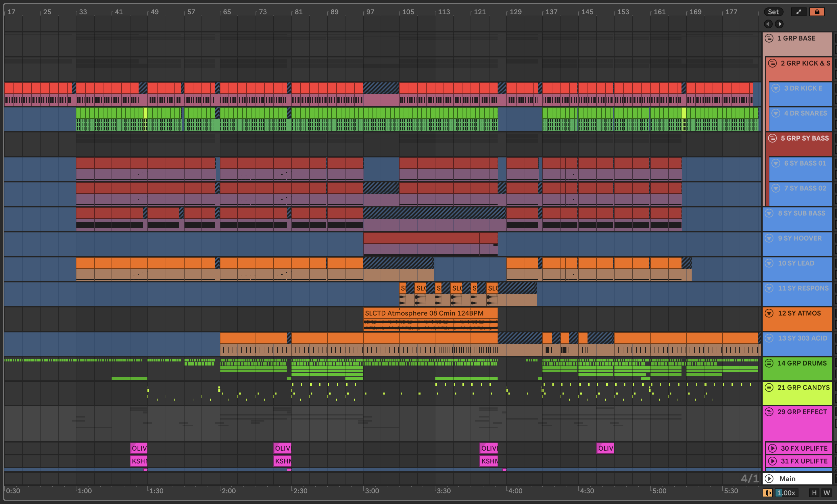Click the W width optimize button
This screenshot has height=504, width=837.
tap(827, 493)
